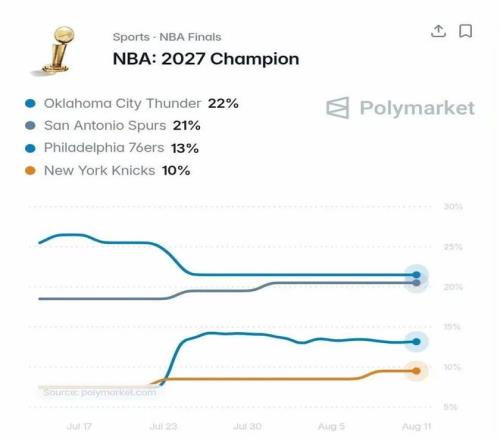This screenshot has width=500, height=440.
Task: Click the share upload icon
Action: click(x=438, y=31)
